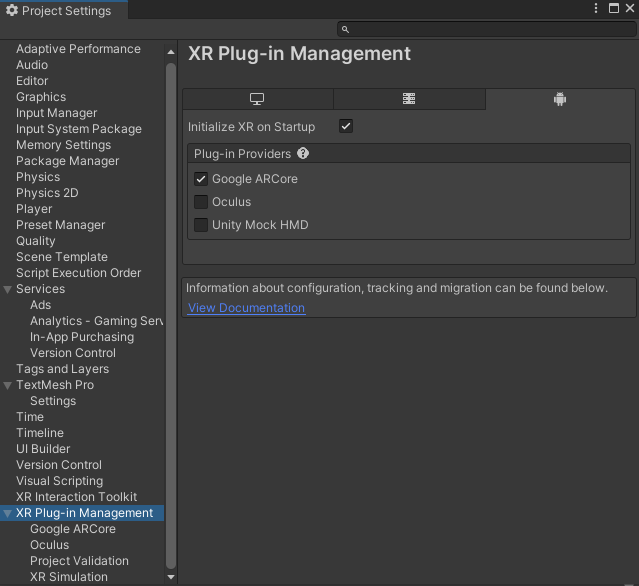Open UI Builder settings
The height and width of the screenshot is (586, 639).
(43, 449)
